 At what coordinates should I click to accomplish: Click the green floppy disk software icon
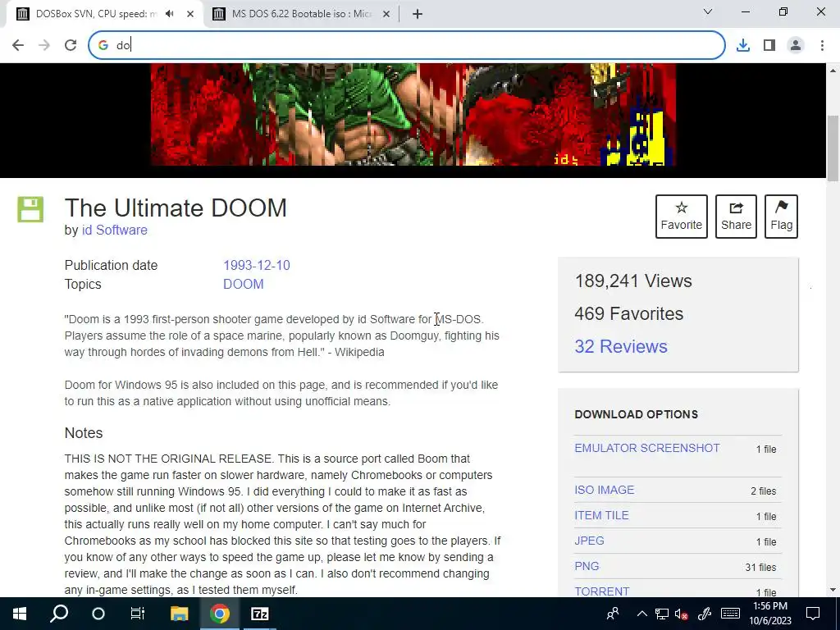(x=30, y=209)
